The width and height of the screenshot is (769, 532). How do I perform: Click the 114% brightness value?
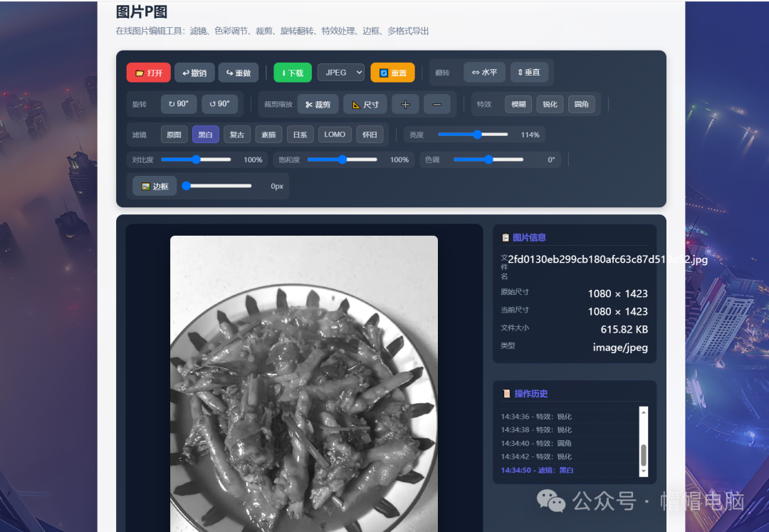pos(530,135)
